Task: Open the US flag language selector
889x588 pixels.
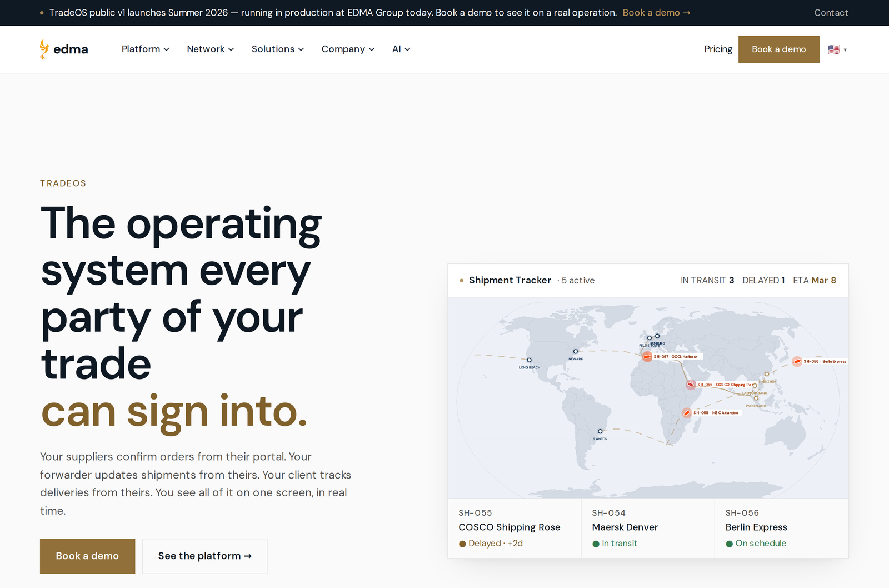Action: tap(837, 49)
